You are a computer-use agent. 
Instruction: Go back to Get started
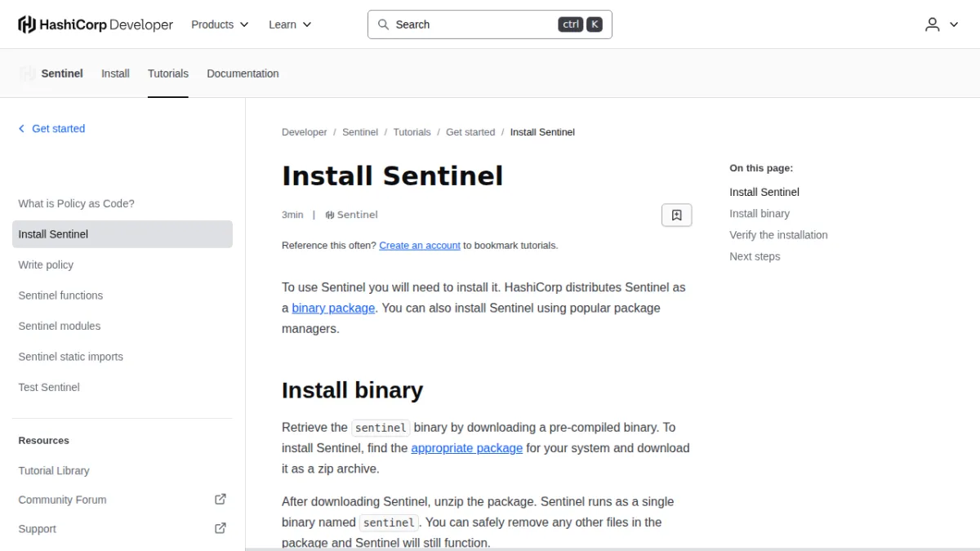tap(58, 128)
